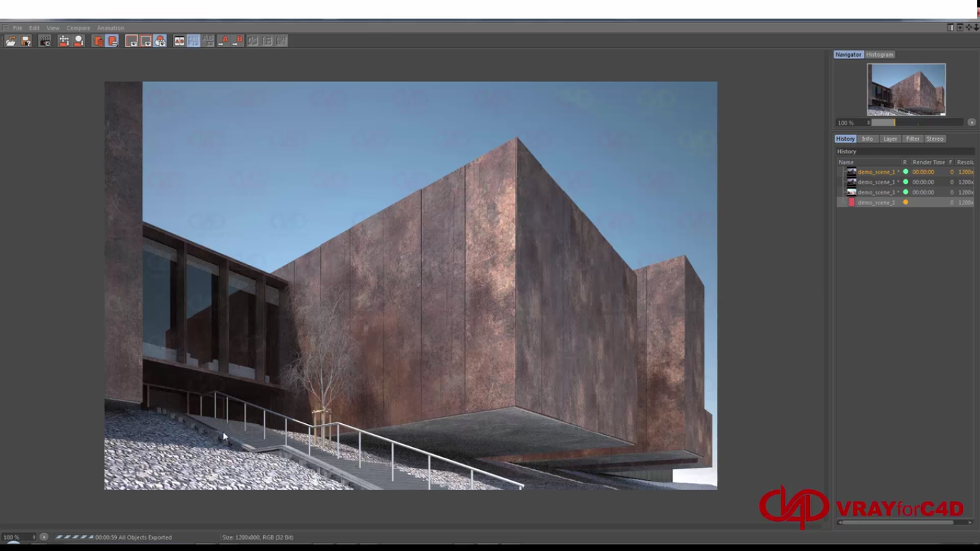The width and height of the screenshot is (980, 551).
Task: Stop rendering with the clapboard icon
Action: click(x=44, y=41)
